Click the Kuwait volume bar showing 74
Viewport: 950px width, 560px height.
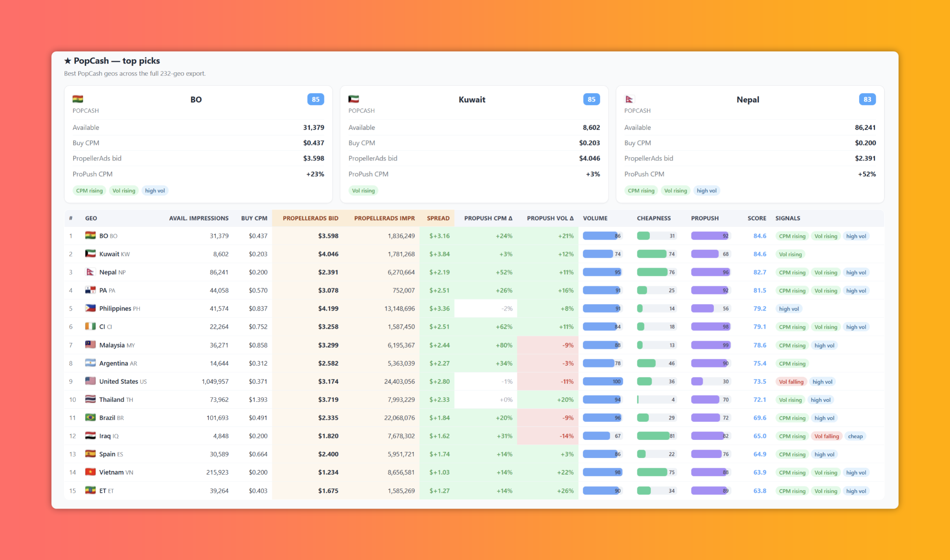[603, 254]
